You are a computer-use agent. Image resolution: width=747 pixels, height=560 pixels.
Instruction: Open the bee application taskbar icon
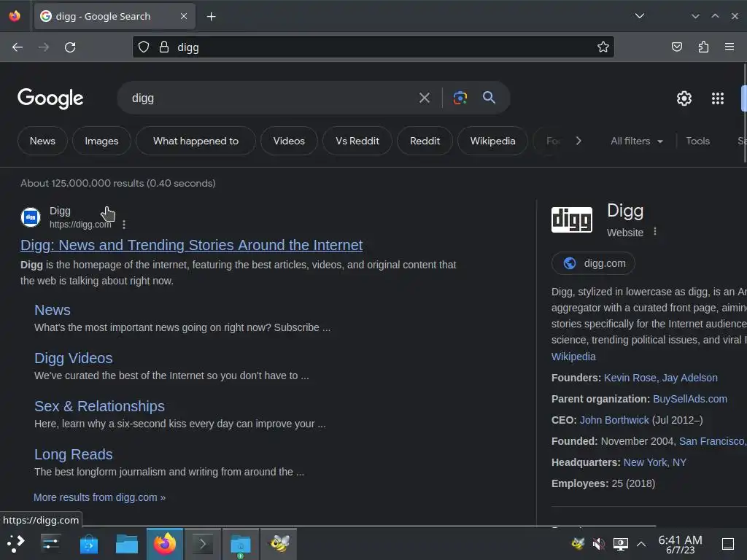click(x=279, y=544)
